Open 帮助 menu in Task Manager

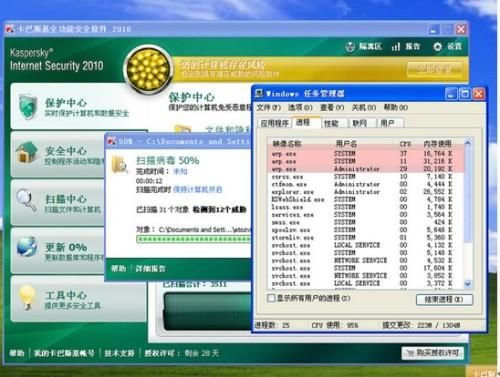pyautogui.click(x=396, y=108)
